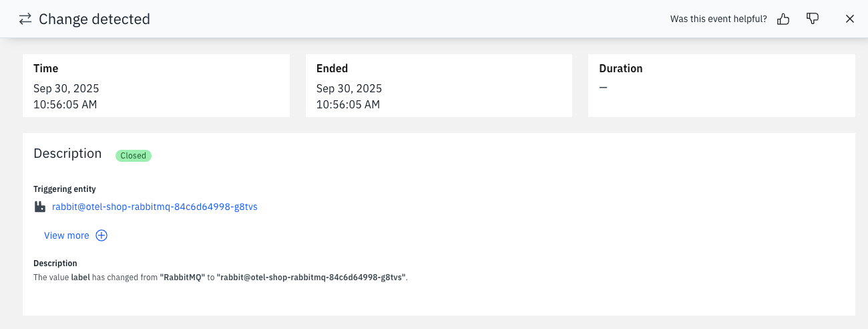
Task: Click the change detected swap arrows icon
Action: pyautogui.click(x=25, y=19)
